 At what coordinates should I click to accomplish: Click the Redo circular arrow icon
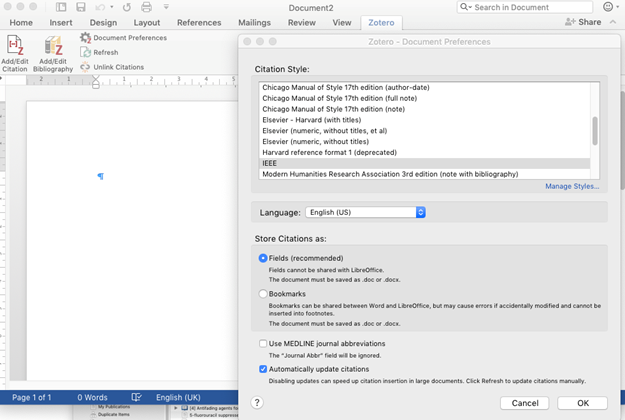(127, 7)
